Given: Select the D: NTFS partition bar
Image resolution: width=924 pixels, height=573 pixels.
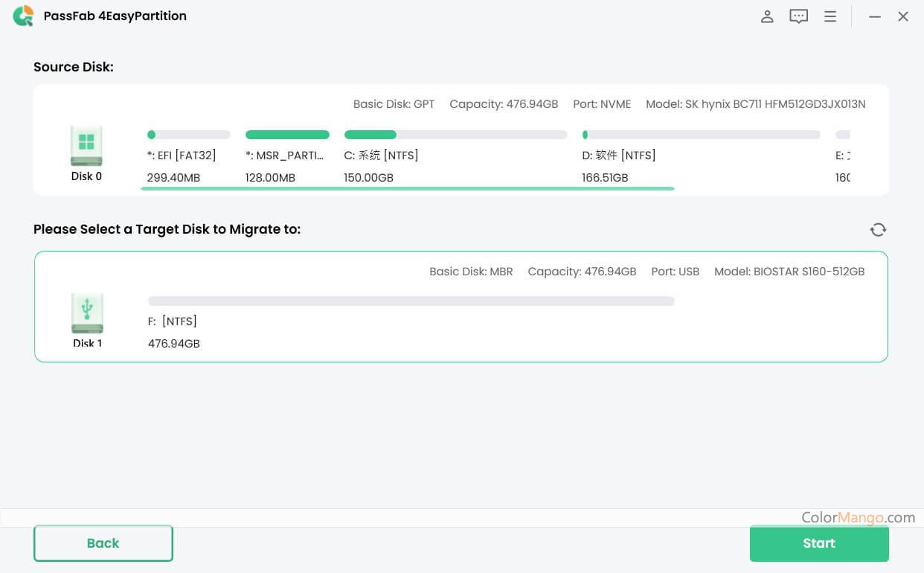Looking at the screenshot, I should point(701,135).
